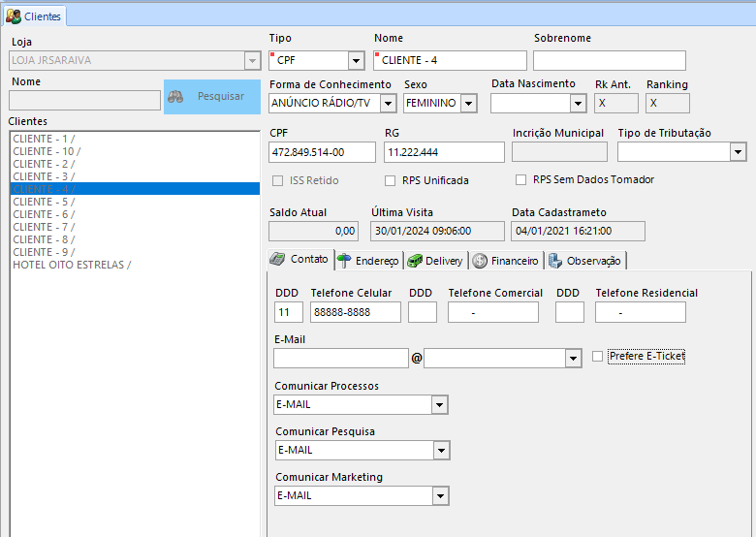
Task: Click the CPF number field
Action: pos(322,152)
